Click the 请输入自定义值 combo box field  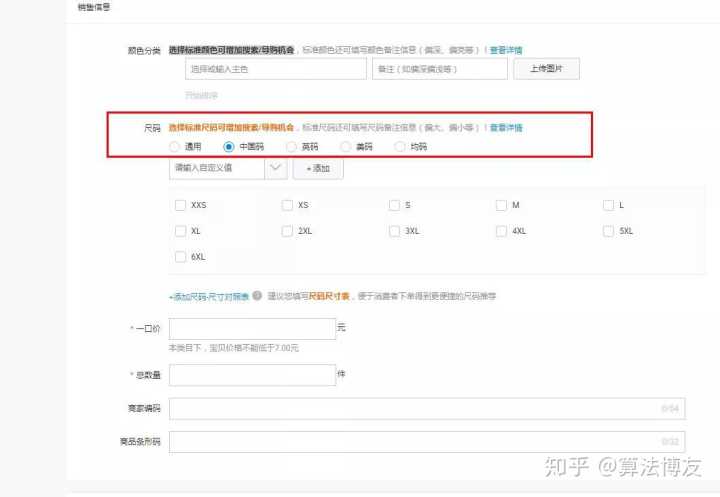pyautogui.click(x=217, y=168)
